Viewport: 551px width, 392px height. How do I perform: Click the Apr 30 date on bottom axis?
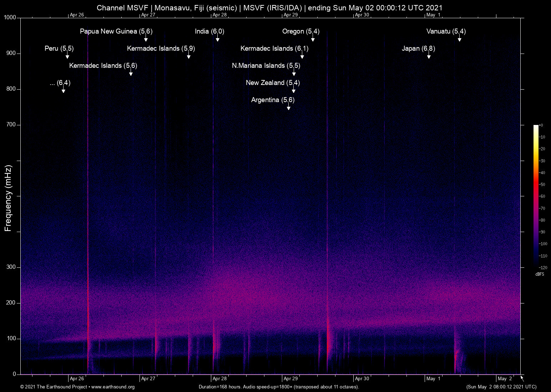362,379
